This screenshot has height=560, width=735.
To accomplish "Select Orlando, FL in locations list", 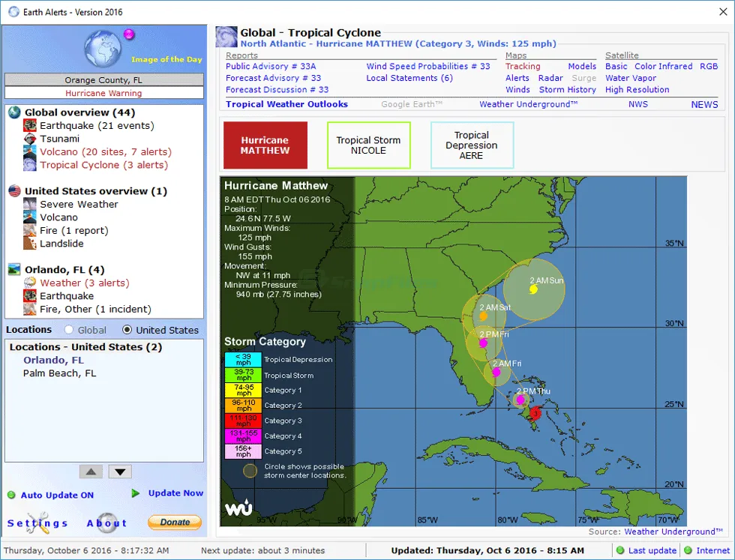I will pyautogui.click(x=53, y=360).
